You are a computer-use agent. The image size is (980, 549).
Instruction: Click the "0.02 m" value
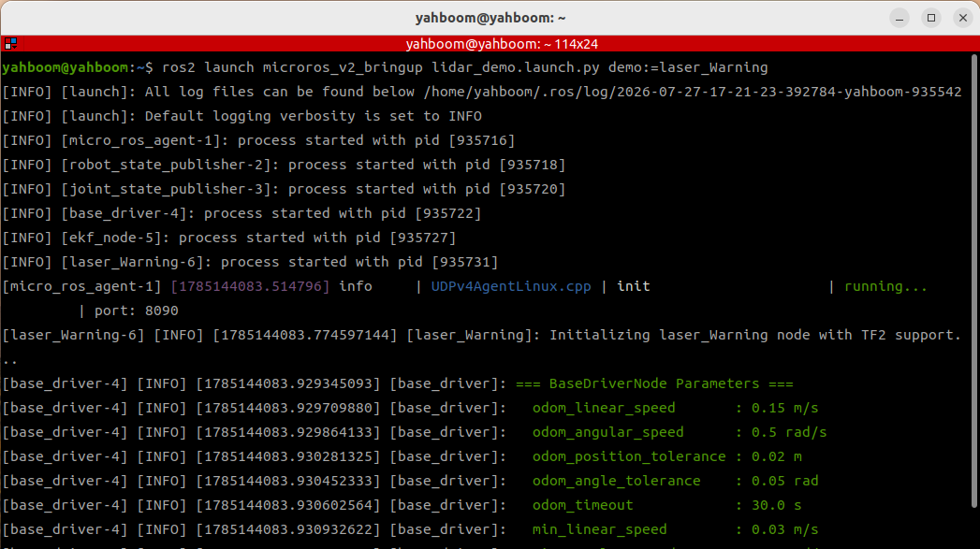776,457
